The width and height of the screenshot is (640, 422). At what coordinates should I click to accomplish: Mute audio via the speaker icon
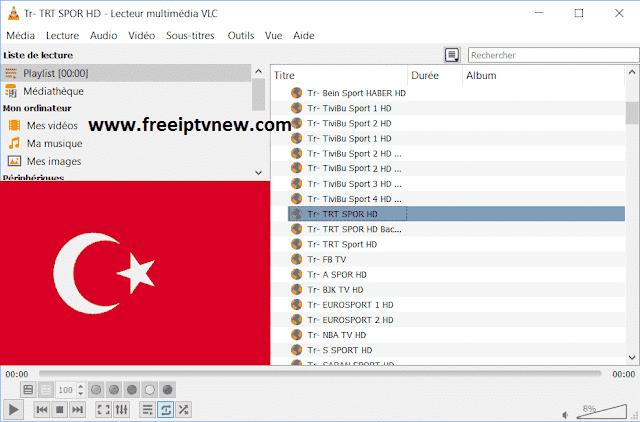[x=566, y=415]
